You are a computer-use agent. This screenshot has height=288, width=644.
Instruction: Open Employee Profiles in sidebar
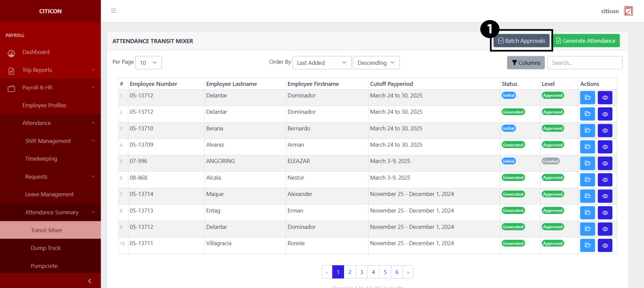coord(44,106)
